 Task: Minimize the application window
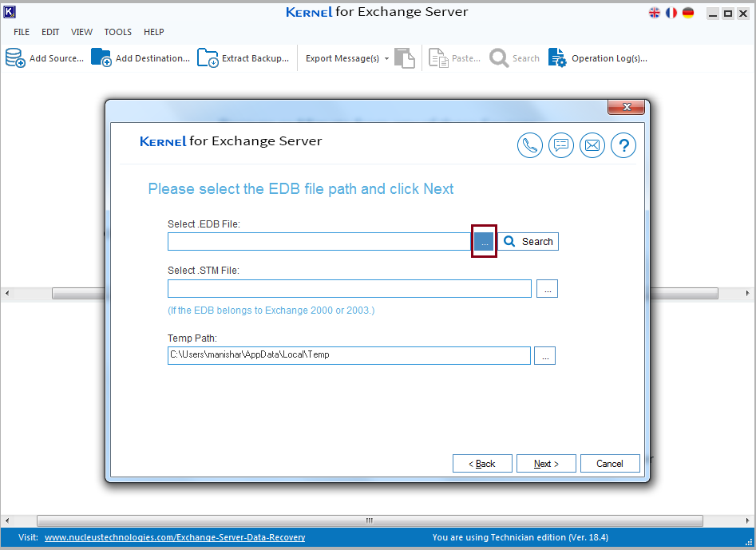tap(713, 14)
